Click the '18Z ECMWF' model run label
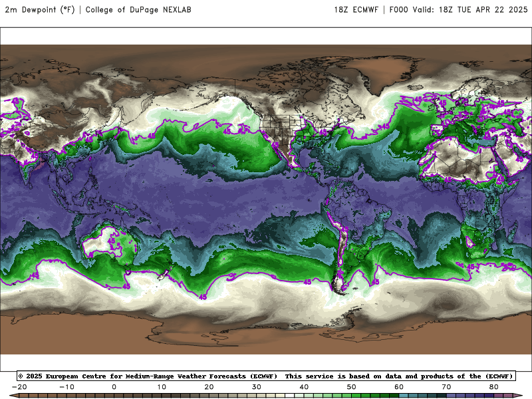 coord(356,9)
